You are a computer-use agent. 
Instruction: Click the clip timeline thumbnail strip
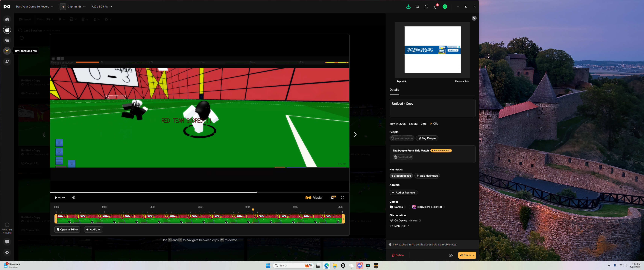(200, 219)
